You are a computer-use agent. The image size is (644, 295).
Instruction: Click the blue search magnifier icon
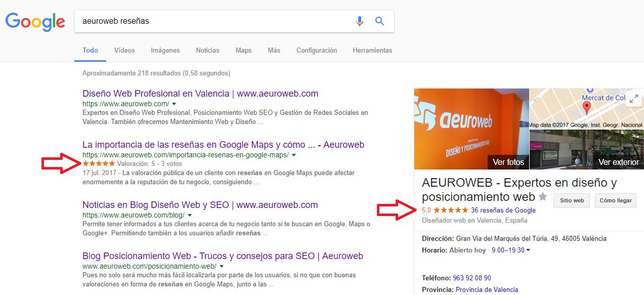click(379, 21)
